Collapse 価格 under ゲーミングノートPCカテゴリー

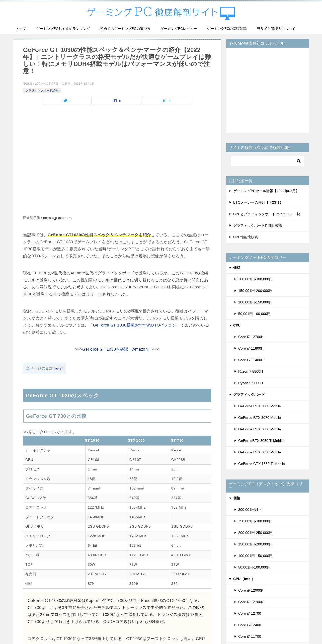coord(268,268)
